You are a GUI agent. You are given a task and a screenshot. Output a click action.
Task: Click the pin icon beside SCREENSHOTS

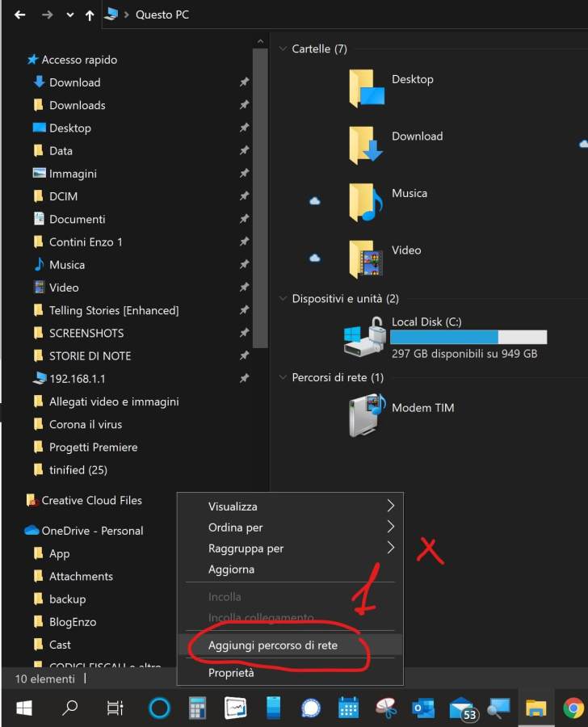pos(244,333)
